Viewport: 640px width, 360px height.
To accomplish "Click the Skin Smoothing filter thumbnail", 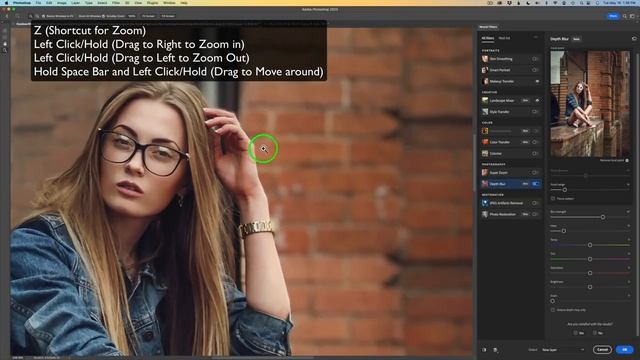I will [x=485, y=59].
